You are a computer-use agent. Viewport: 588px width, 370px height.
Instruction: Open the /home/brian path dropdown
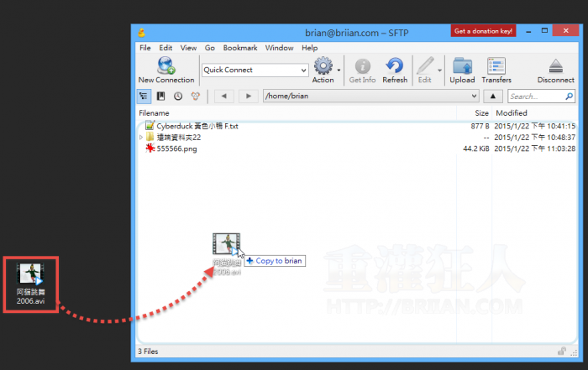(x=474, y=96)
